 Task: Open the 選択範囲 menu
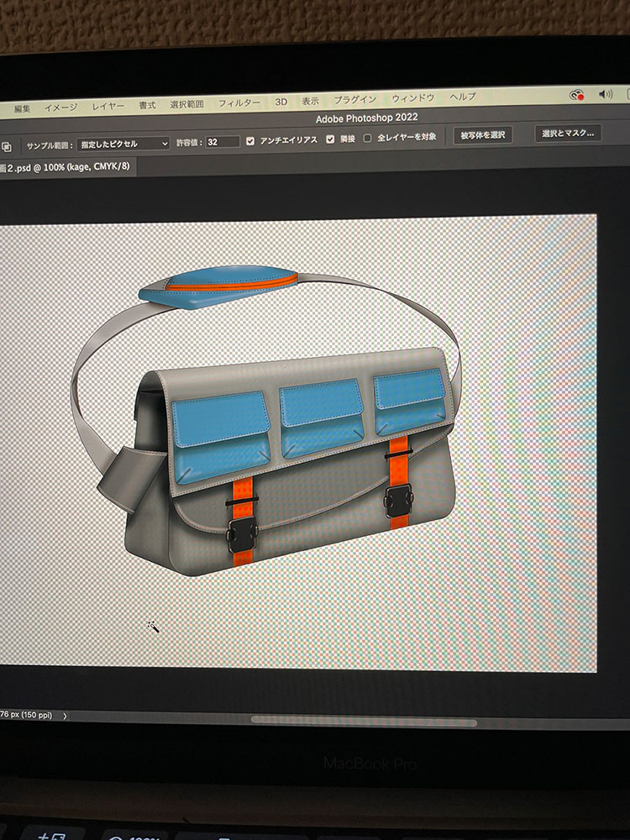[186, 104]
